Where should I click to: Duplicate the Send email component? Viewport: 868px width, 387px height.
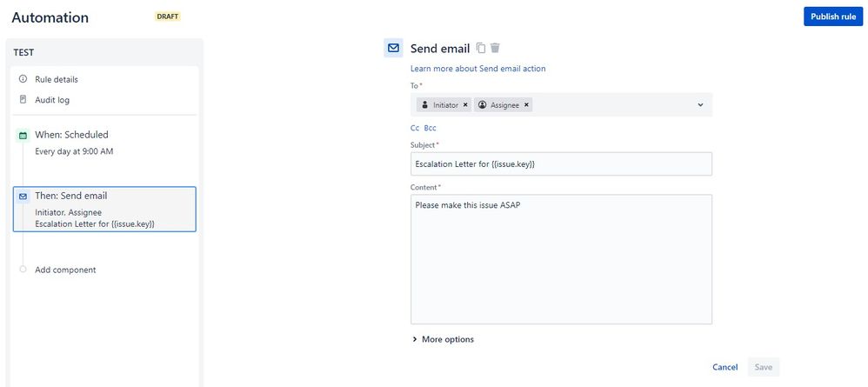coord(481,48)
